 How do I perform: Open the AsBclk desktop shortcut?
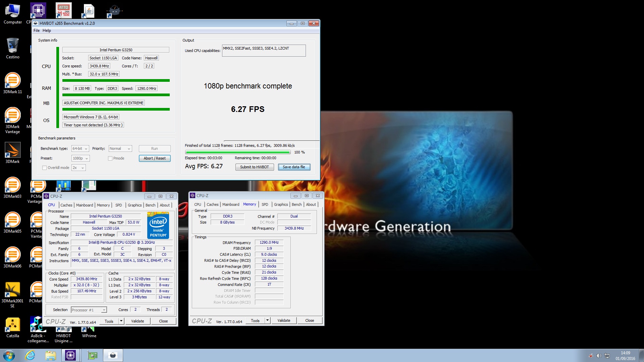pos(38,330)
